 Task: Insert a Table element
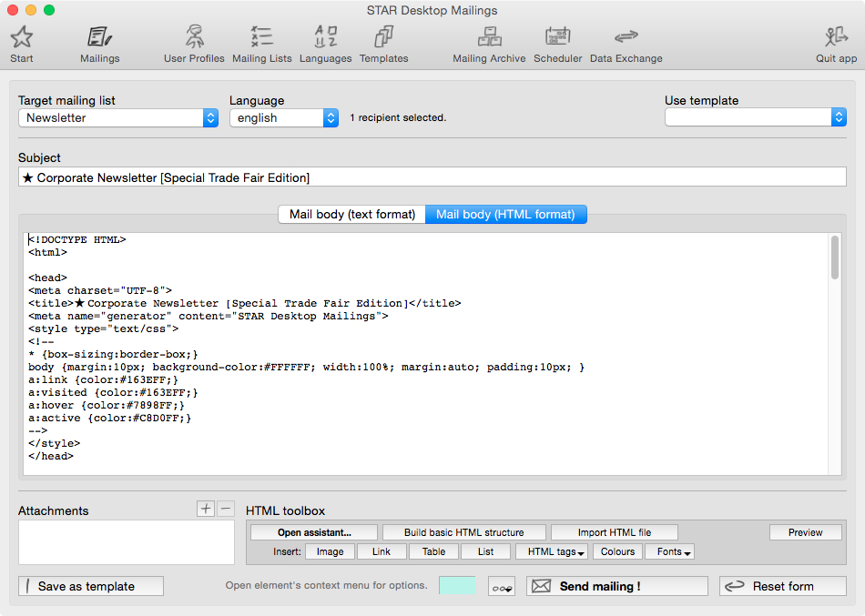433,551
